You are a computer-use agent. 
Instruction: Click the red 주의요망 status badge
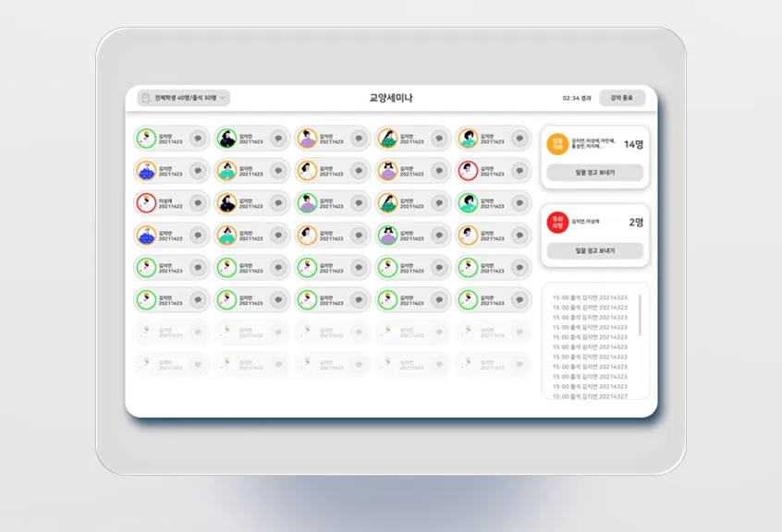(557, 222)
